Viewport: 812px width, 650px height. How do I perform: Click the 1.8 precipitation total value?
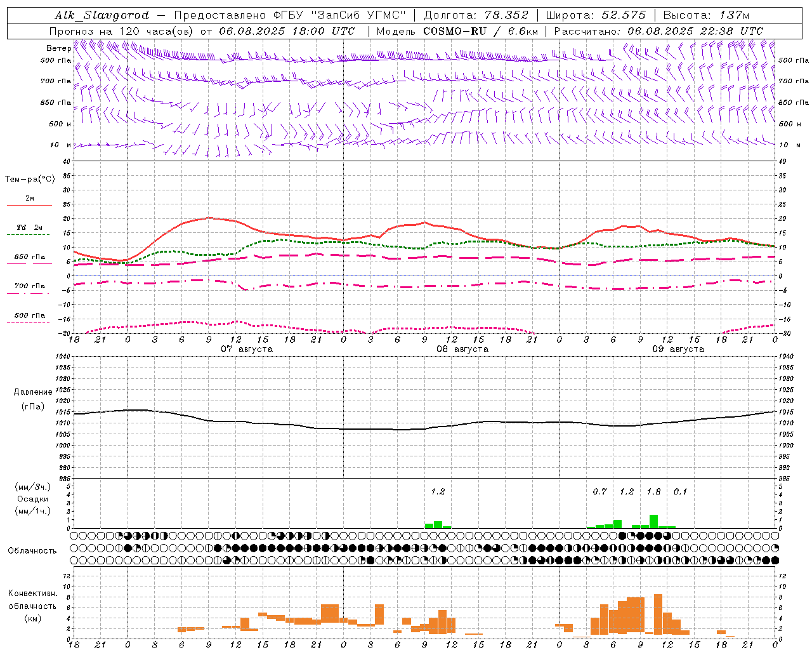653,492
